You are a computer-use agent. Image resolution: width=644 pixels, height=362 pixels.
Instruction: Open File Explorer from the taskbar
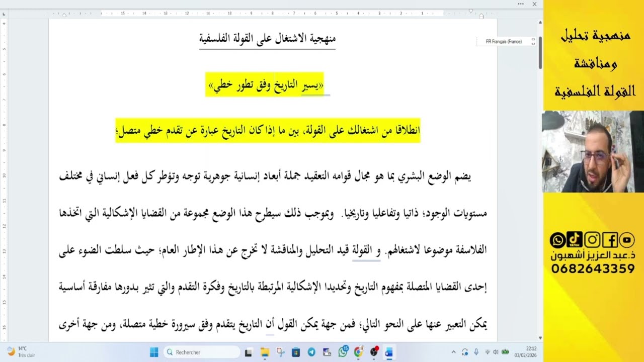point(265,352)
